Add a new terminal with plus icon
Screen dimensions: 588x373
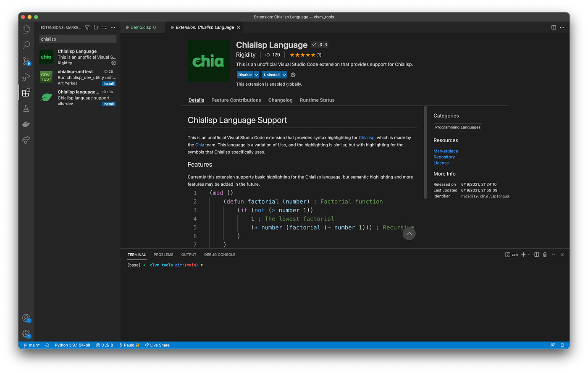[x=523, y=255]
